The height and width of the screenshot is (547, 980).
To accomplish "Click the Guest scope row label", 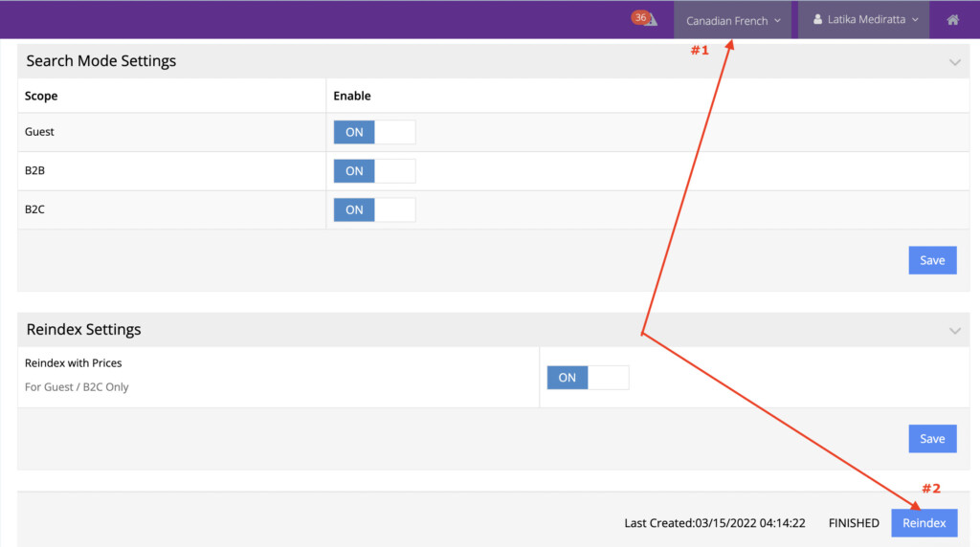I will 39,132.
